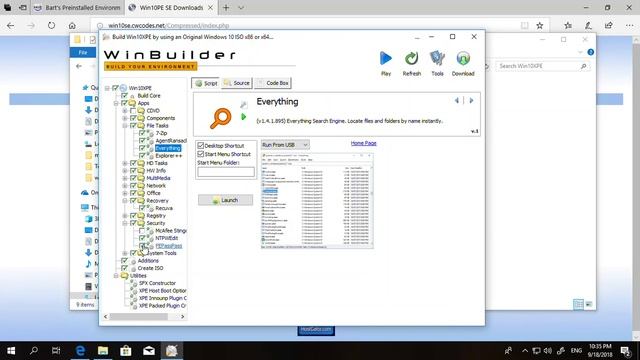Click the Everything screenshot thumbnail

(x=317, y=200)
